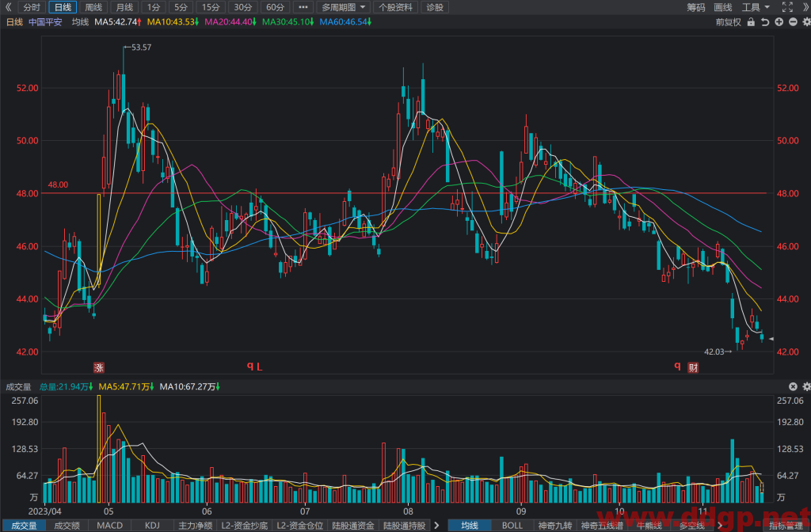
Task: Select the 神奇九转 overlay tab
Action: (555, 526)
